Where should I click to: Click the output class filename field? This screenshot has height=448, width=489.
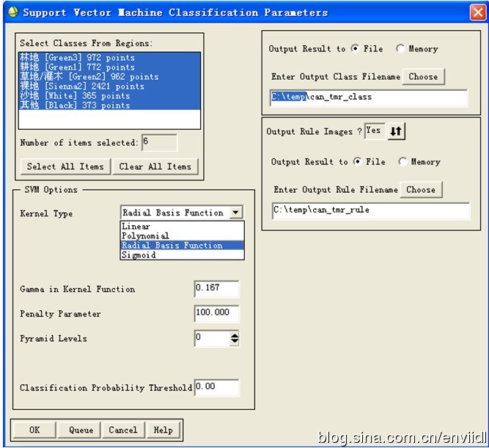click(x=369, y=98)
